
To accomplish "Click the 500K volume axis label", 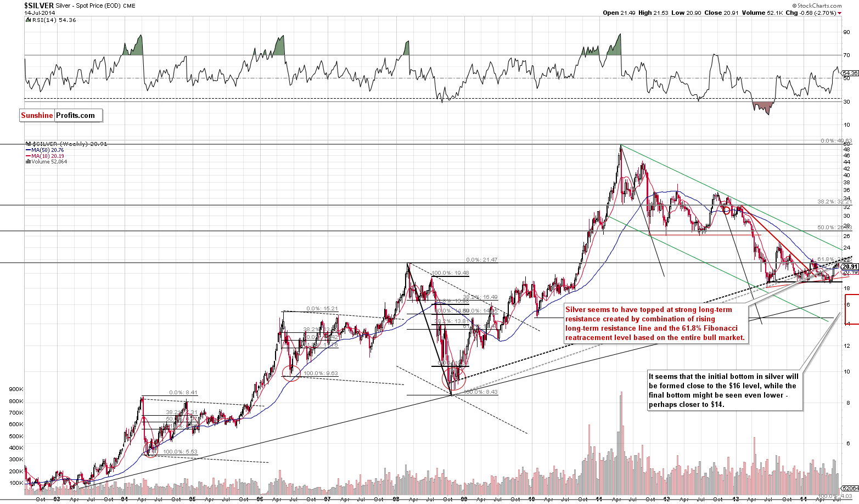I will click(x=16, y=437).
